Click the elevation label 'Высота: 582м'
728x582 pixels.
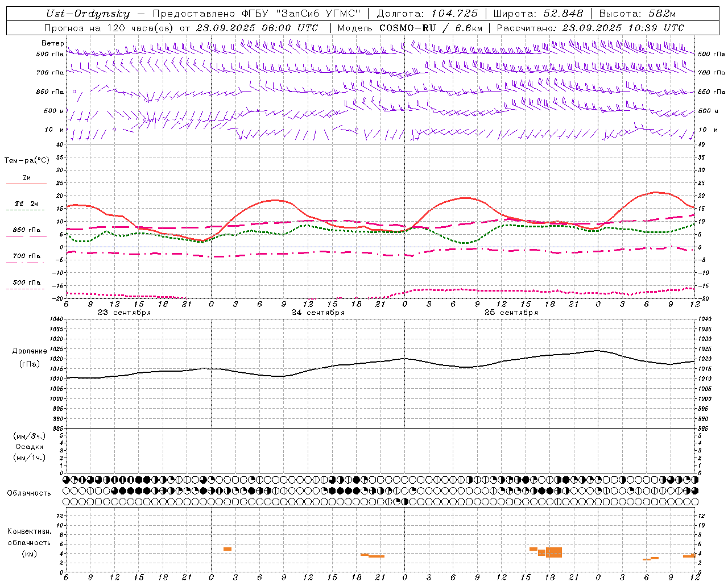coord(638,14)
